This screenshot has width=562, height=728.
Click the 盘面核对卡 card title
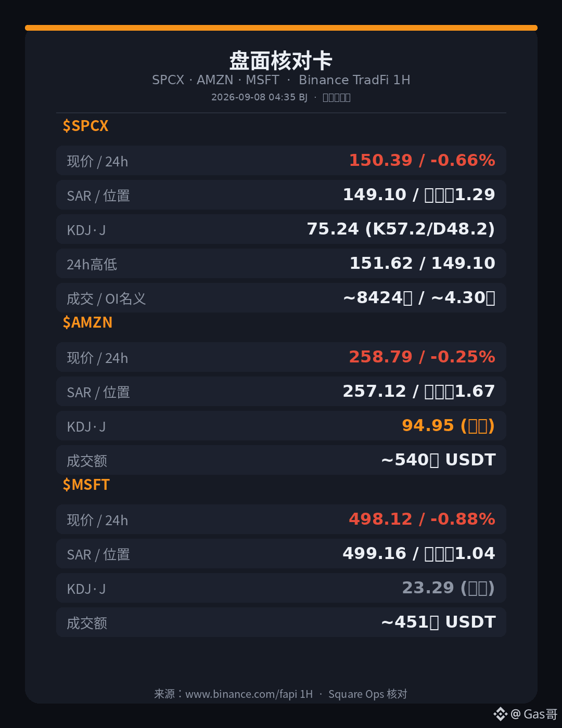pyautogui.click(x=281, y=61)
